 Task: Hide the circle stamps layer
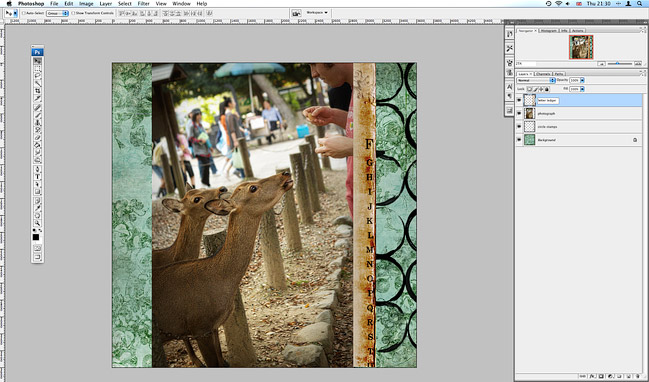coord(519,127)
